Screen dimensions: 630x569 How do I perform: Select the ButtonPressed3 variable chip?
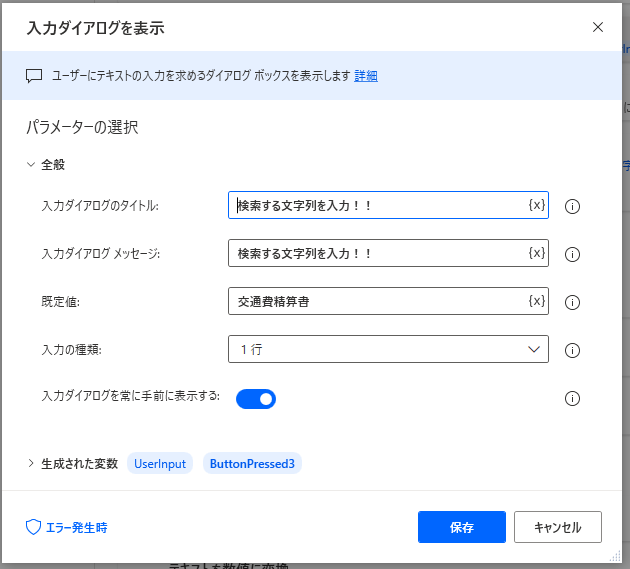[252, 464]
